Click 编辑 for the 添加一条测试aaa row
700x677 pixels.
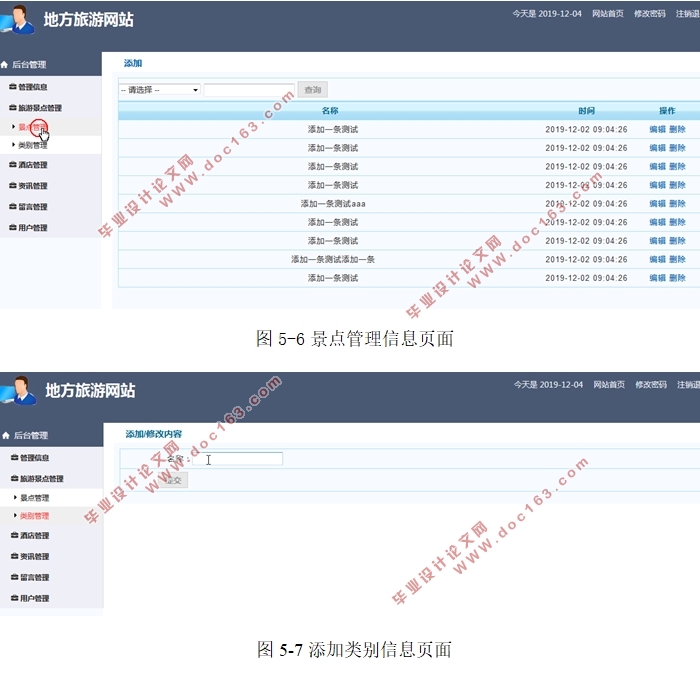click(x=657, y=204)
